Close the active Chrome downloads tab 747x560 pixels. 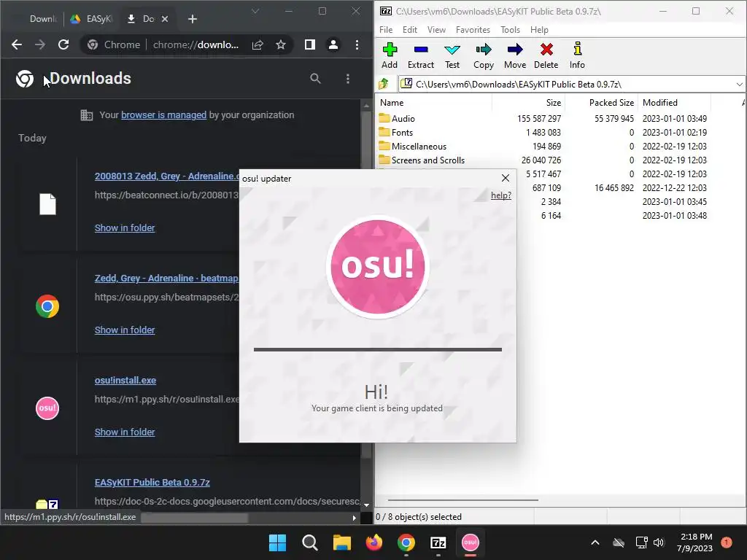point(165,19)
